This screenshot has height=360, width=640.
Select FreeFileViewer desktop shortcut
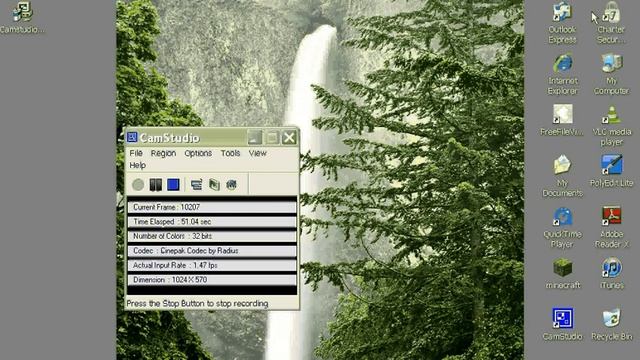(562, 120)
